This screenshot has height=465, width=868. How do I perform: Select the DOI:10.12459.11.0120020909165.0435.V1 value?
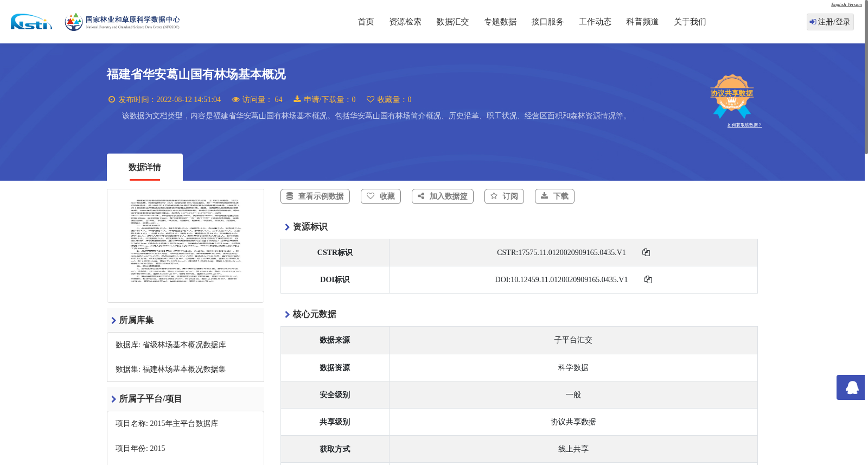[x=561, y=280]
